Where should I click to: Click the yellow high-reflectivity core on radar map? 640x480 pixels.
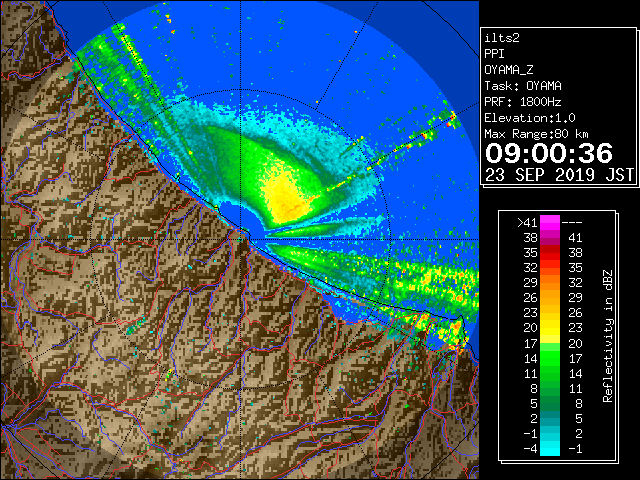pyautogui.click(x=286, y=196)
